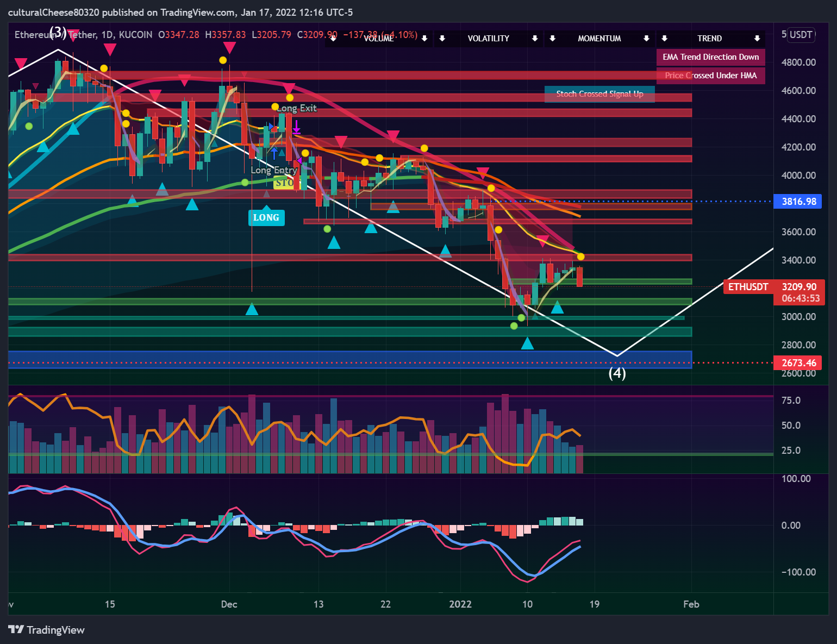
Task: Click the publisher line culturalCheese80320
Action: point(180,12)
